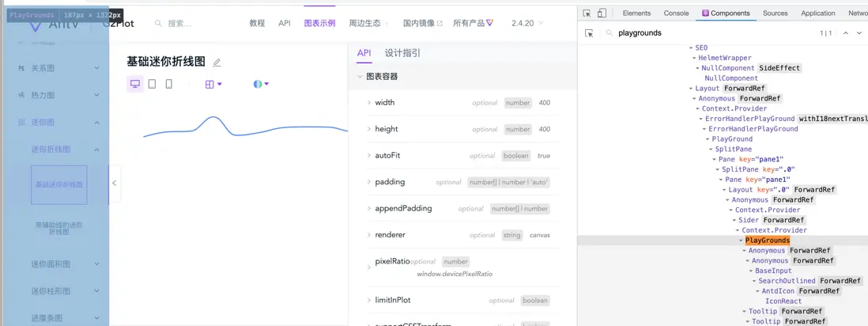Go to next search result arrow
The height and width of the screenshot is (326, 868).
[859, 33]
